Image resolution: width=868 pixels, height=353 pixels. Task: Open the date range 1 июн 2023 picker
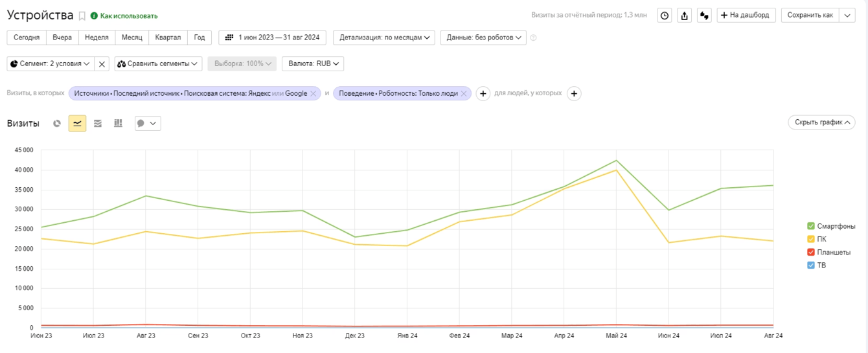[273, 38]
